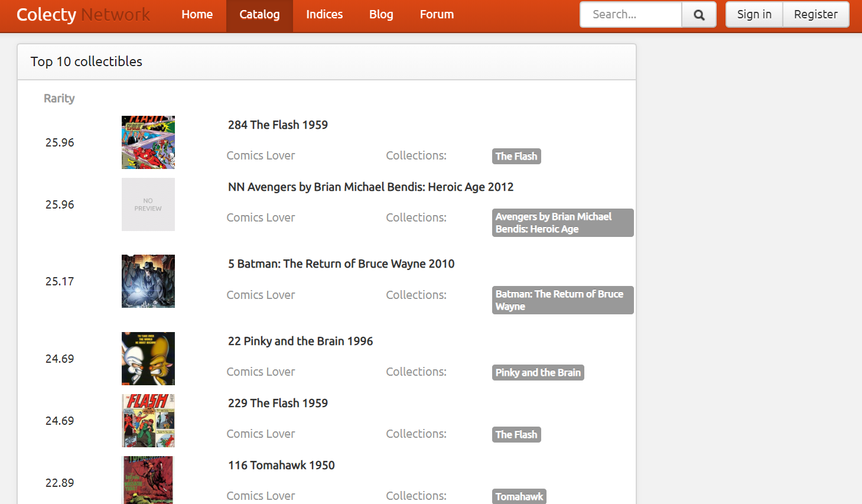
Task: Click Comics Lover under 5 Batman
Action: (x=261, y=295)
